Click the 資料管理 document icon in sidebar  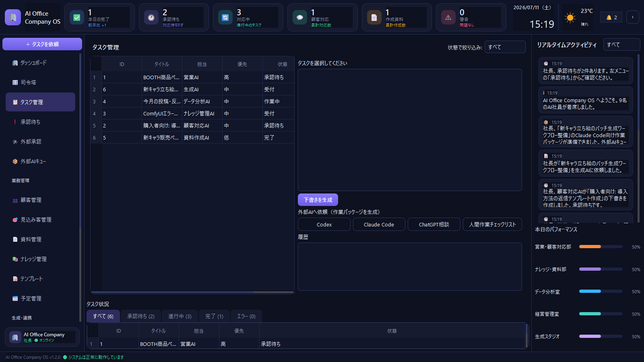click(x=15, y=239)
